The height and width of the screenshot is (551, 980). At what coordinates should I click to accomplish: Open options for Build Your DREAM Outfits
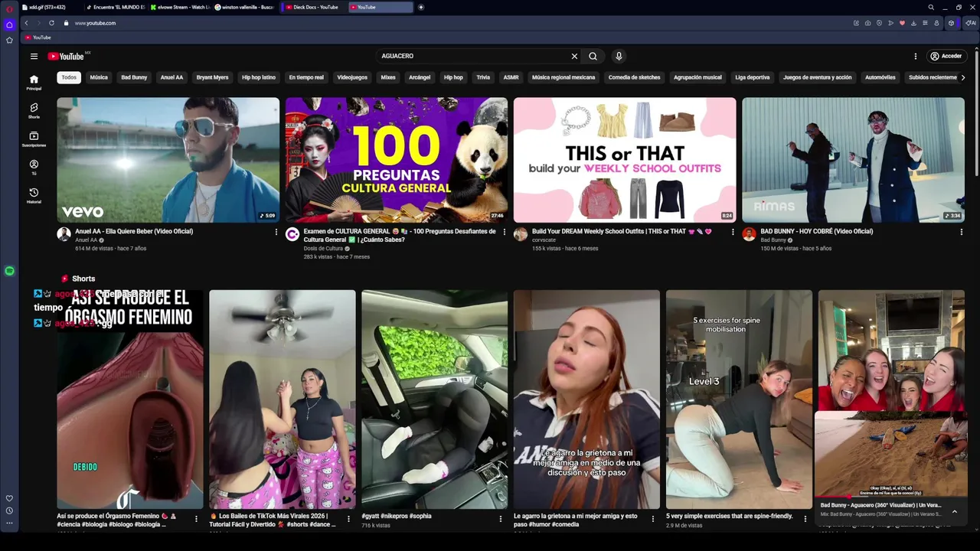[x=733, y=232]
